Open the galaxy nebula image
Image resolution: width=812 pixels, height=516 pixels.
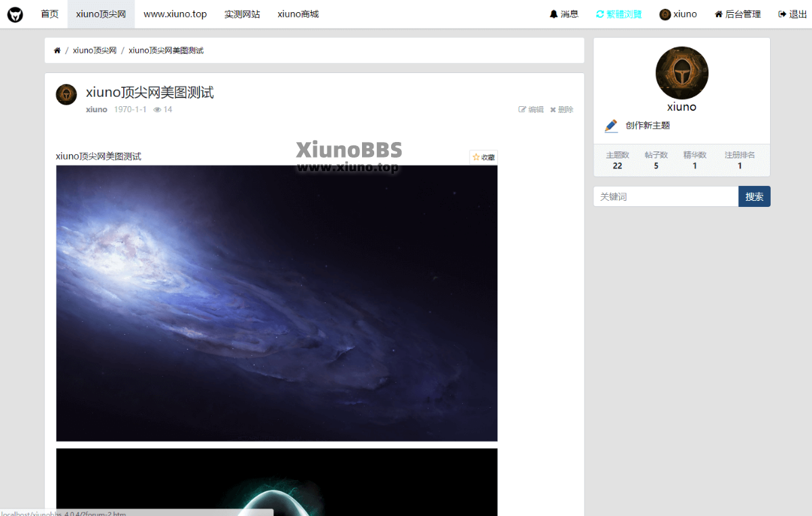point(277,303)
